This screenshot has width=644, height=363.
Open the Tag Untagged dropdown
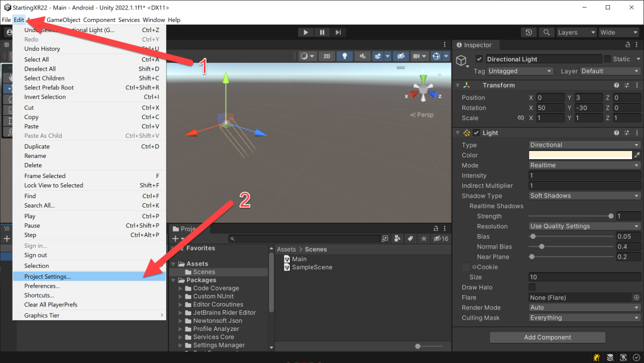[520, 71]
